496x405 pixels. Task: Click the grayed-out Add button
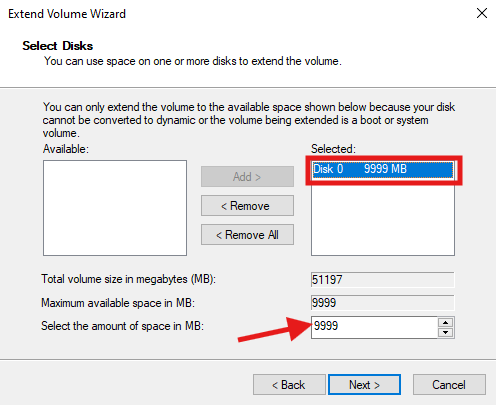pos(247,177)
